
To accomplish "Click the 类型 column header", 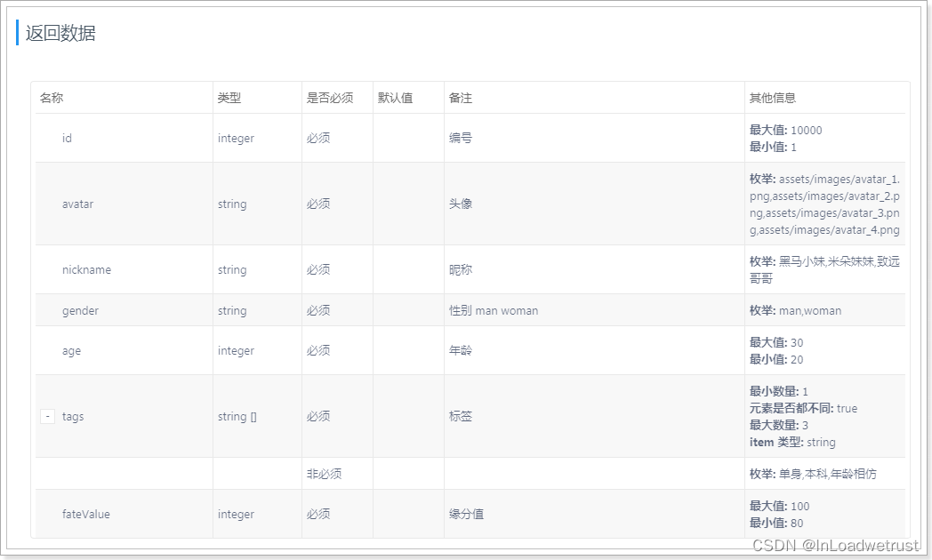I will [229, 98].
